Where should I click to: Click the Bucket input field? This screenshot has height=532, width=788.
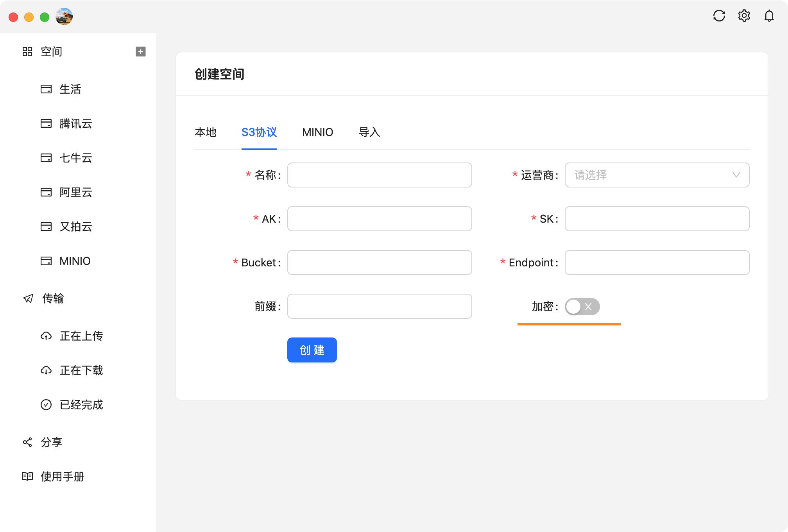click(379, 262)
